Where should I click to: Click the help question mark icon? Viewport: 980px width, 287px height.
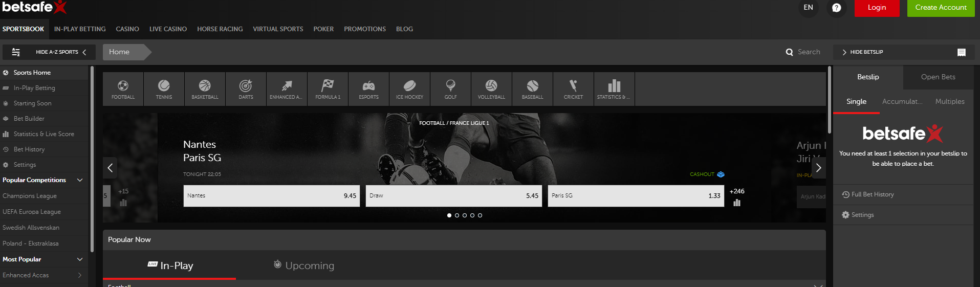(836, 8)
